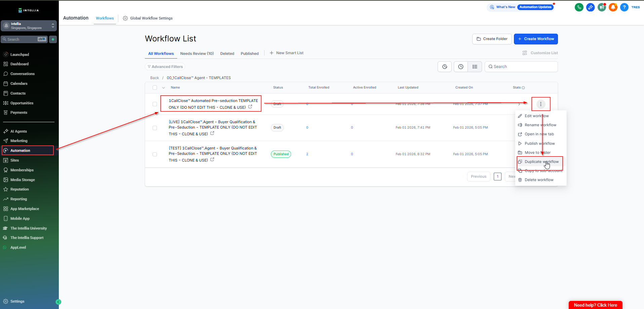Toggle the select-all checkbox in table header
Viewport: 644px width, 309px height.
(155, 88)
